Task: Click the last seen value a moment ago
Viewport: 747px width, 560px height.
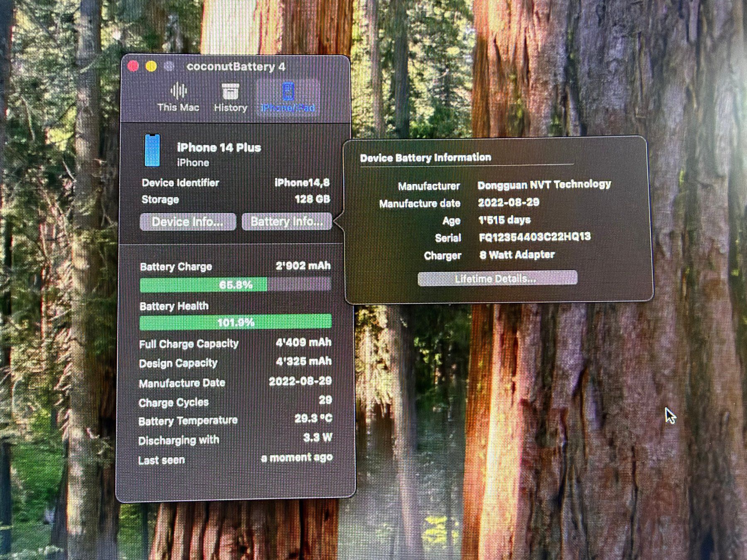Action: [x=297, y=458]
